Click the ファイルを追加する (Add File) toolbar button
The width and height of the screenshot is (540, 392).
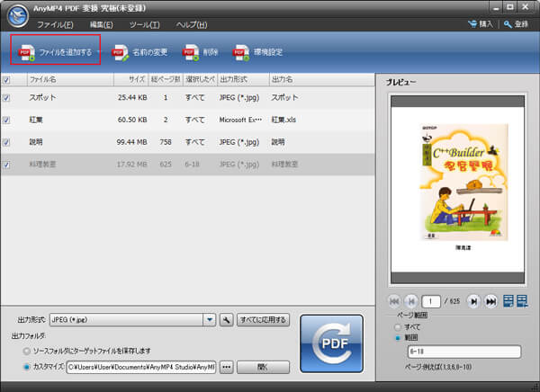[56, 52]
